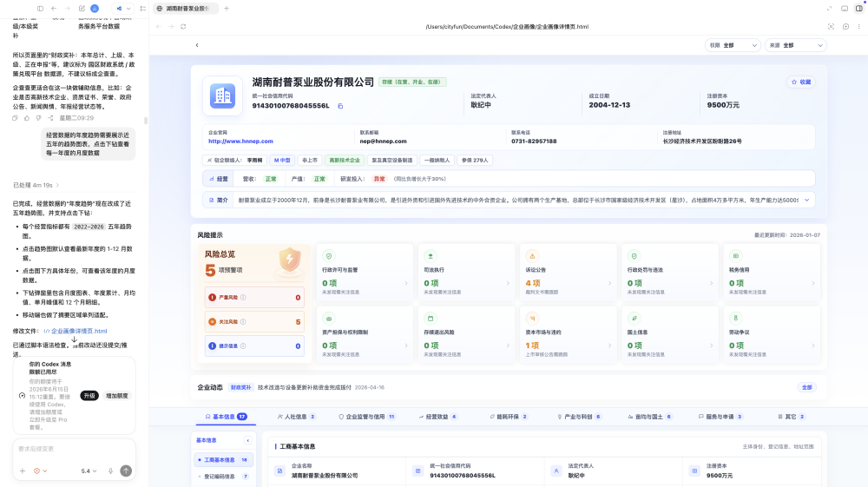
Task: Click the 资产担保与权利限制 card icon
Action: coord(329,319)
